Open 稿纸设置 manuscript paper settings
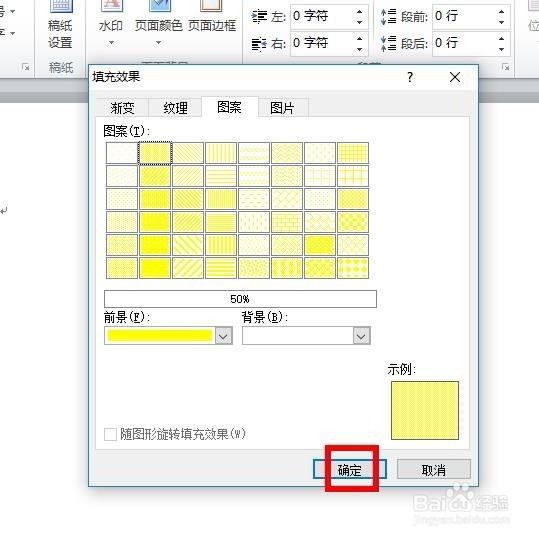The image size is (539, 539). [60, 25]
